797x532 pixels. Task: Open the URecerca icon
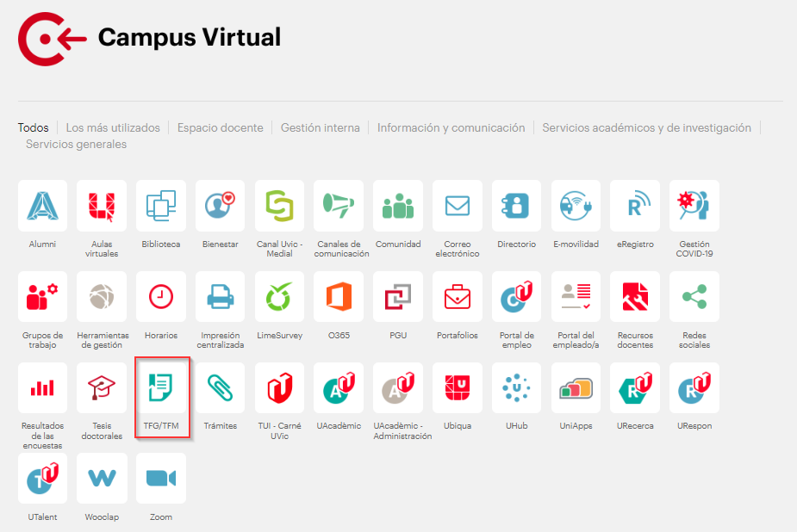coord(635,388)
